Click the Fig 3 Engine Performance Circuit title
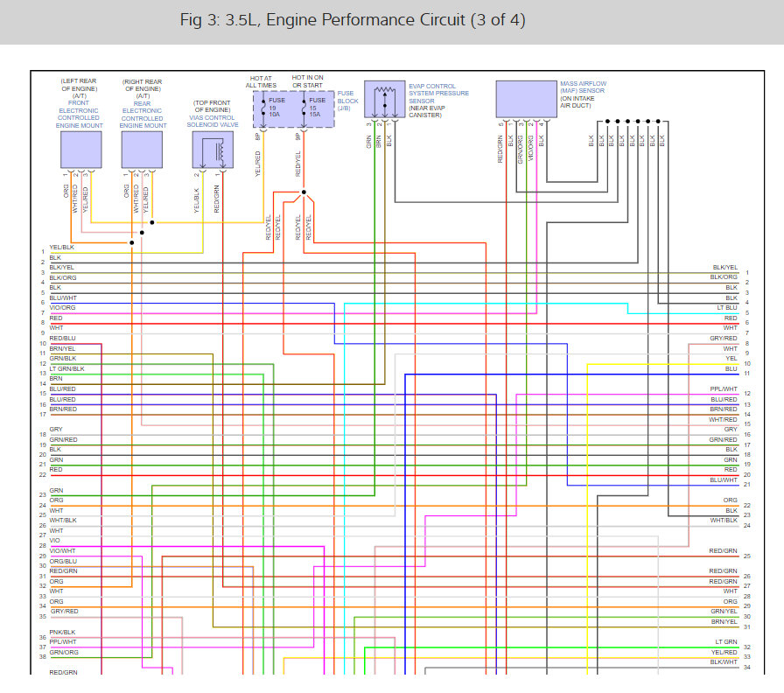 pos(353,20)
